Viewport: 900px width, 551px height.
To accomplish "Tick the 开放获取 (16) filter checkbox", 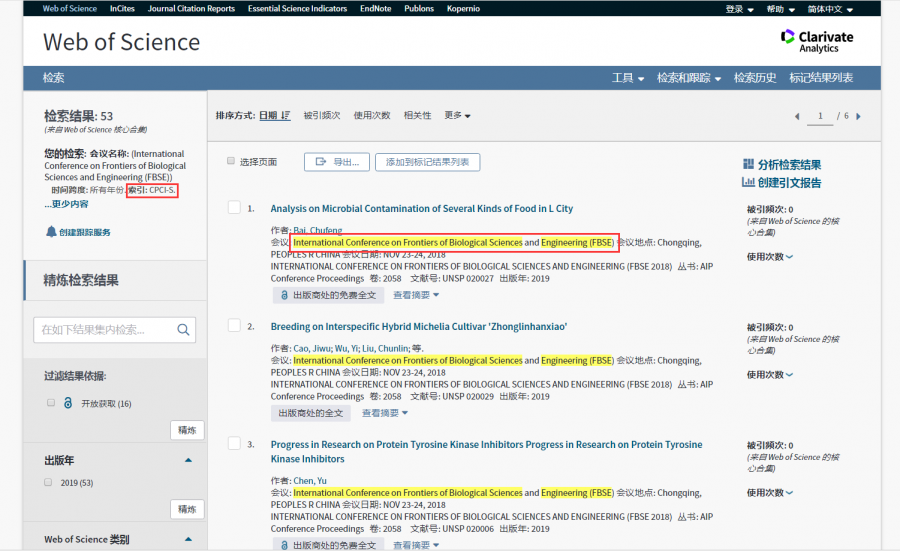I will (51, 403).
